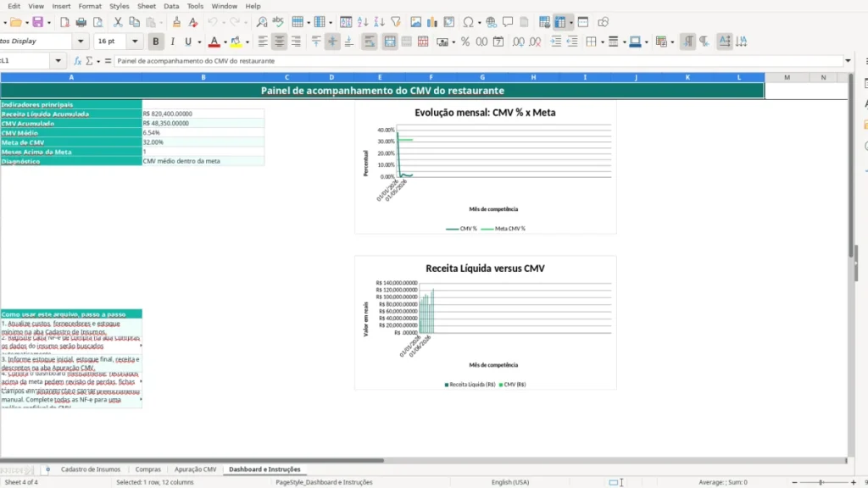Open the Data menu
The width and height of the screenshot is (868, 488).
point(171,6)
